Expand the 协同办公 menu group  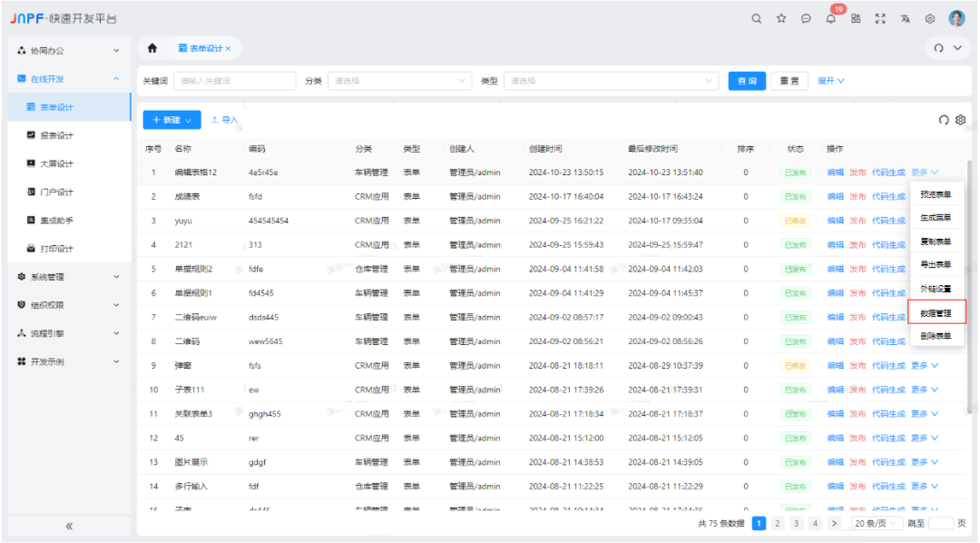(69, 51)
